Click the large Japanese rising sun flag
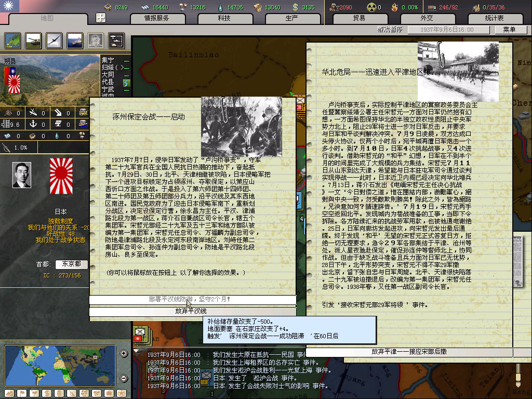Viewport: 532px width, 399px height. [x=61, y=176]
